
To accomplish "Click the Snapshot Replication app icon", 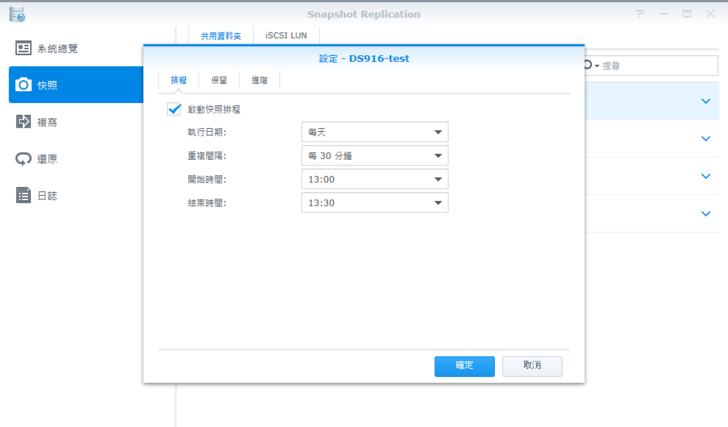I will point(16,15).
